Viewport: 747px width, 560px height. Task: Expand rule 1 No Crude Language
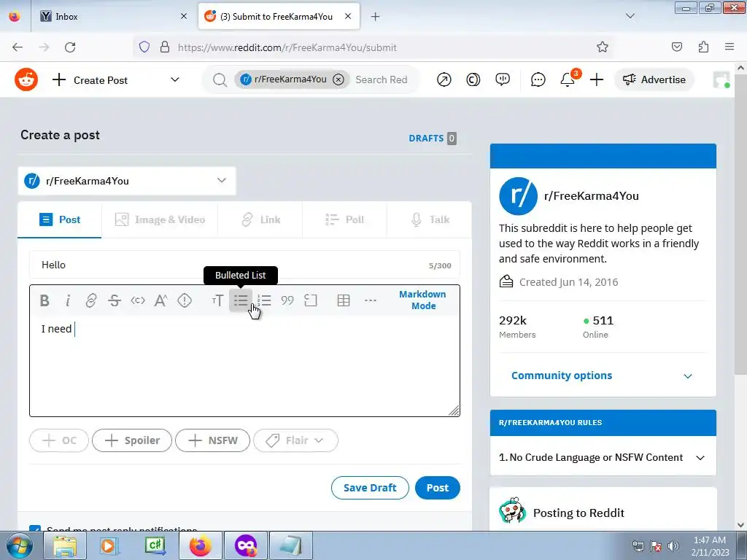[603, 458]
